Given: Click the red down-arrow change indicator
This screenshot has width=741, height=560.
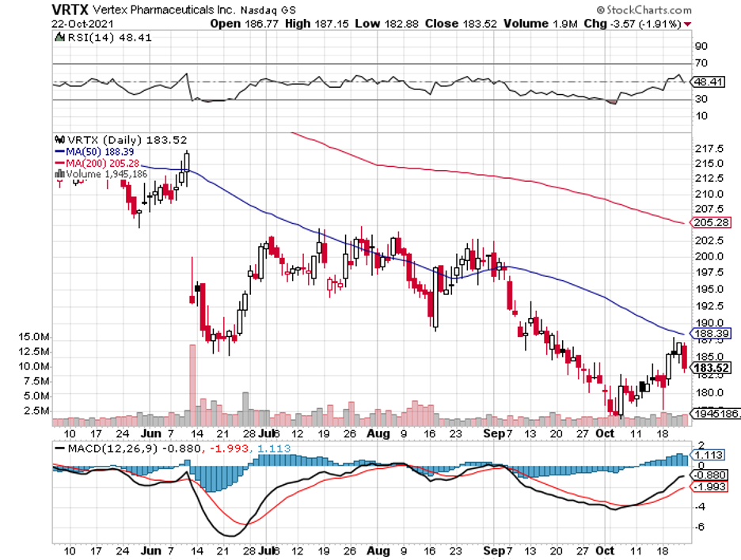Looking at the screenshot, I should point(688,24).
